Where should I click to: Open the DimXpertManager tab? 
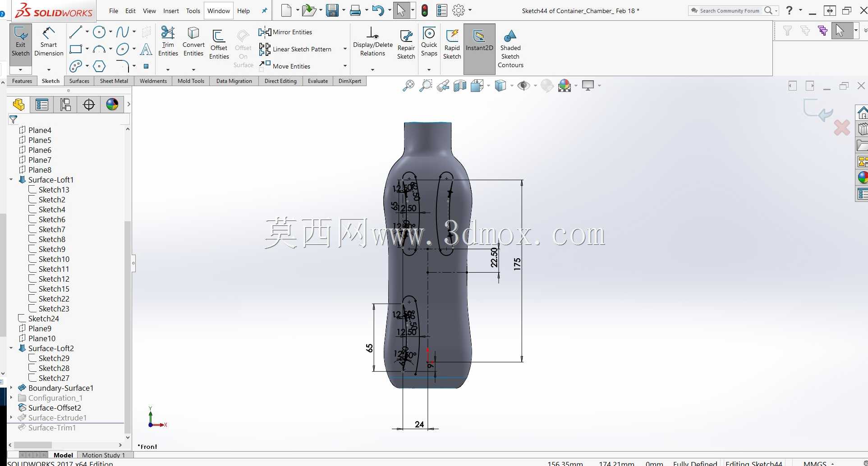(89, 105)
